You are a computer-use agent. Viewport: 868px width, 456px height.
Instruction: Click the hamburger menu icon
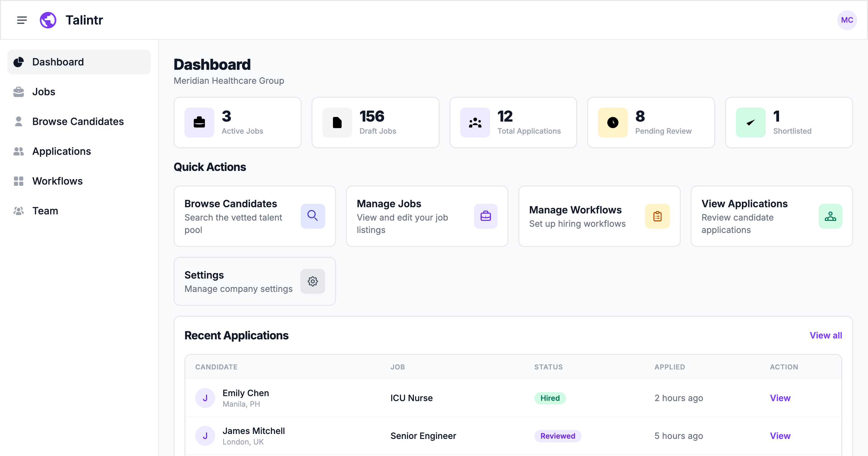click(x=22, y=20)
